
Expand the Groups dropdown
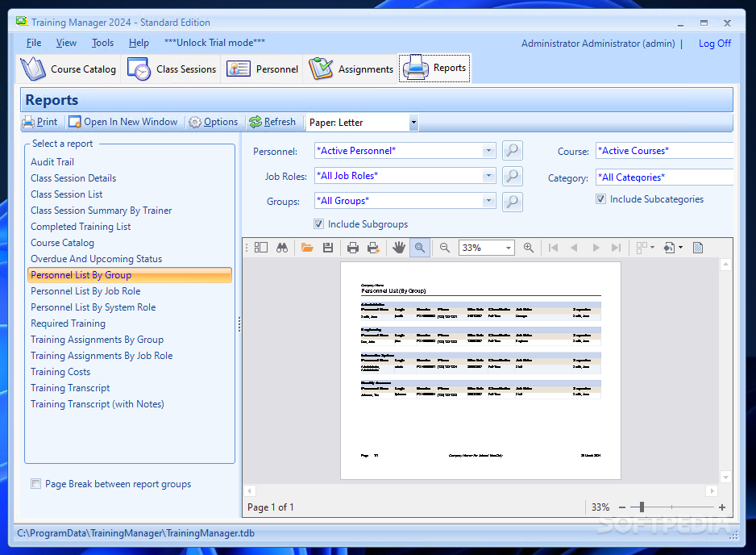(x=488, y=201)
